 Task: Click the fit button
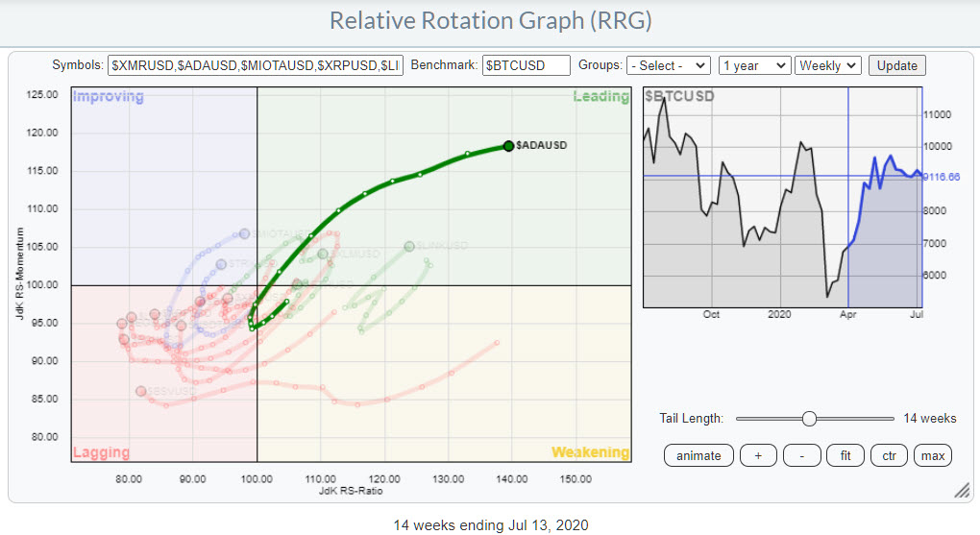[x=845, y=455]
